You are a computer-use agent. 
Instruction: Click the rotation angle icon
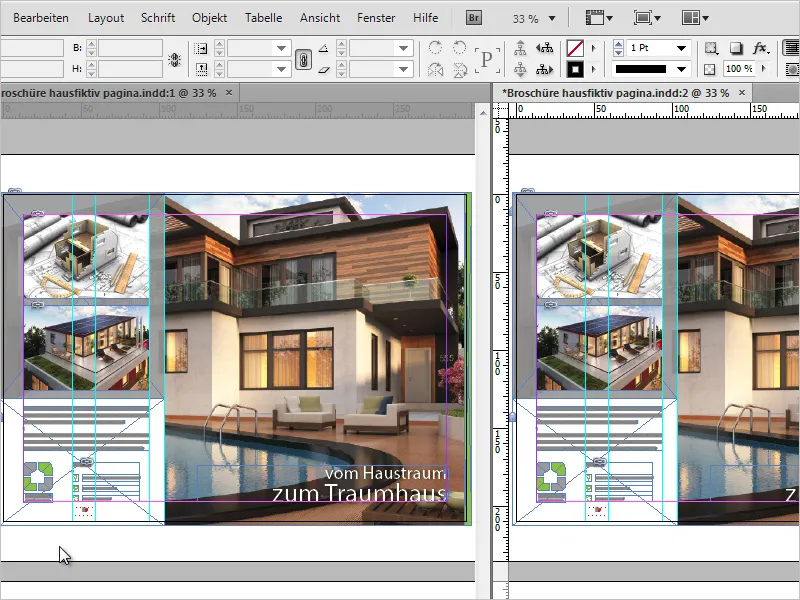pyautogui.click(x=323, y=48)
